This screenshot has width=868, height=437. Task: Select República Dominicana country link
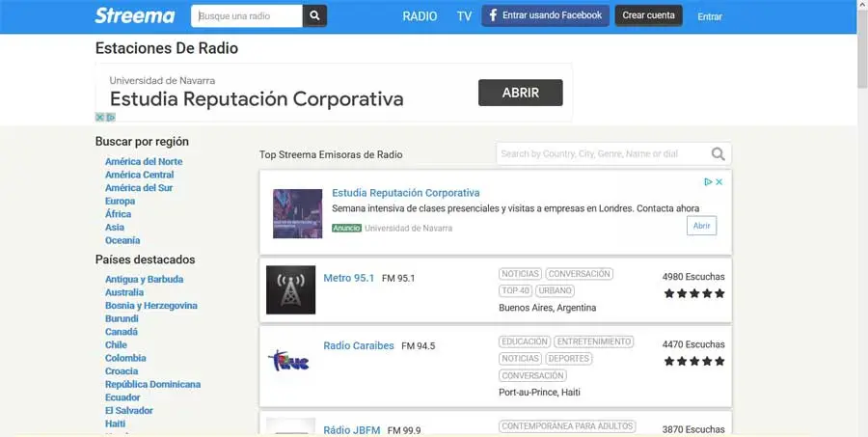tap(152, 384)
